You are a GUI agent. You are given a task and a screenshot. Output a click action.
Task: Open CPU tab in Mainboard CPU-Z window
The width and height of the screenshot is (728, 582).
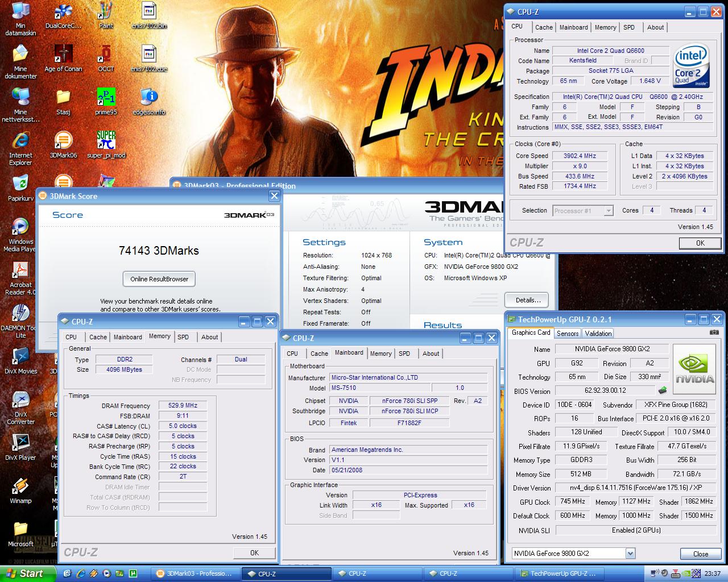click(292, 354)
